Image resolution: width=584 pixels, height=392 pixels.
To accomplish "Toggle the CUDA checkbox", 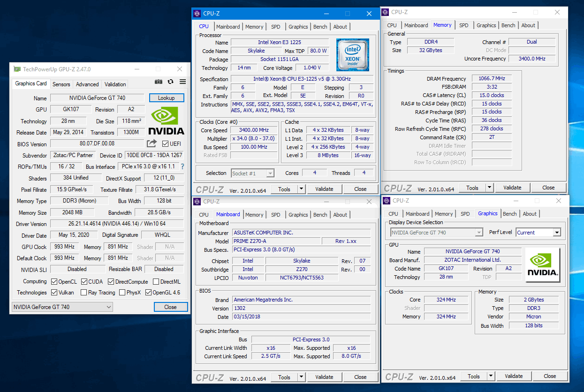I will (84, 282).
